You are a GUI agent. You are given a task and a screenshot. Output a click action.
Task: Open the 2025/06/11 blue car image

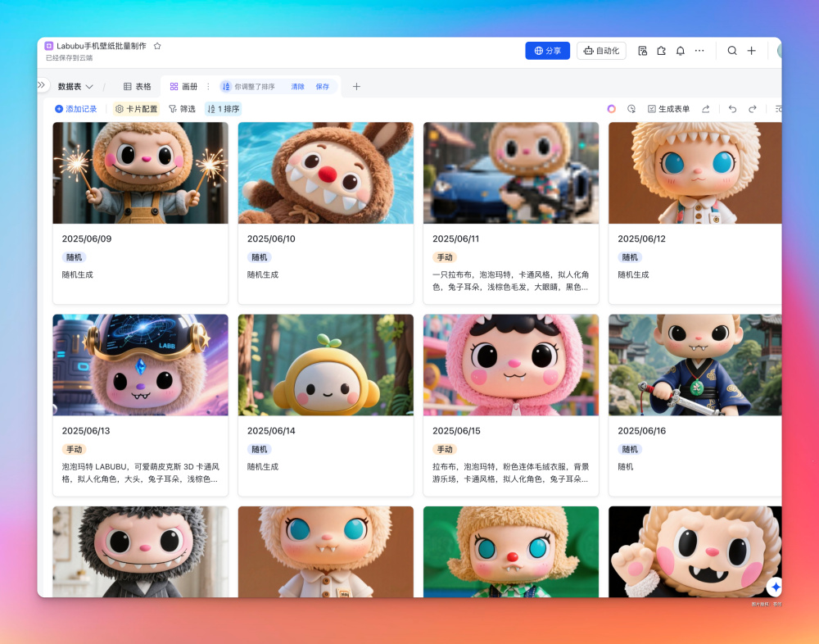(511, 173)
